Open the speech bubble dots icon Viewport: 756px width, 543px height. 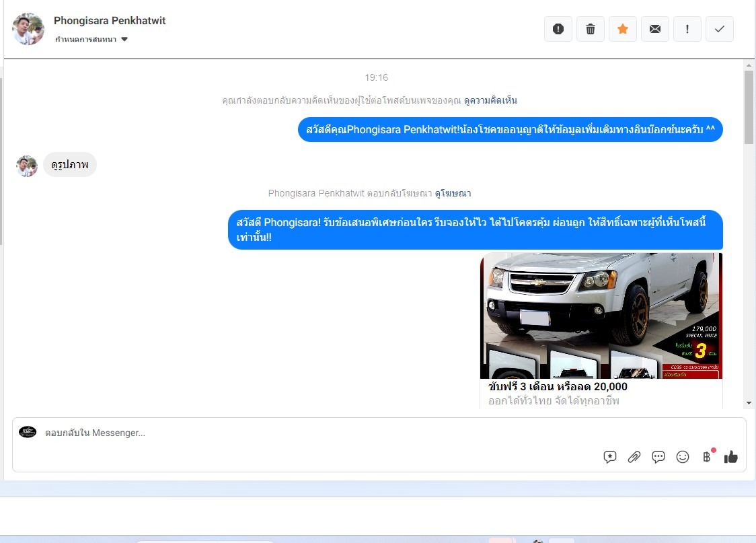coord(658,457)
